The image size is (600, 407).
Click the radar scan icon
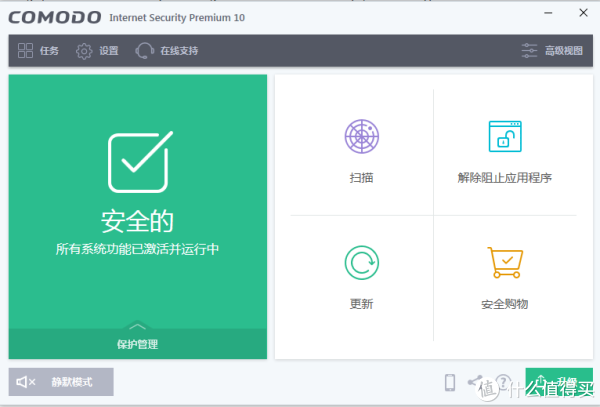coord(361,137)
